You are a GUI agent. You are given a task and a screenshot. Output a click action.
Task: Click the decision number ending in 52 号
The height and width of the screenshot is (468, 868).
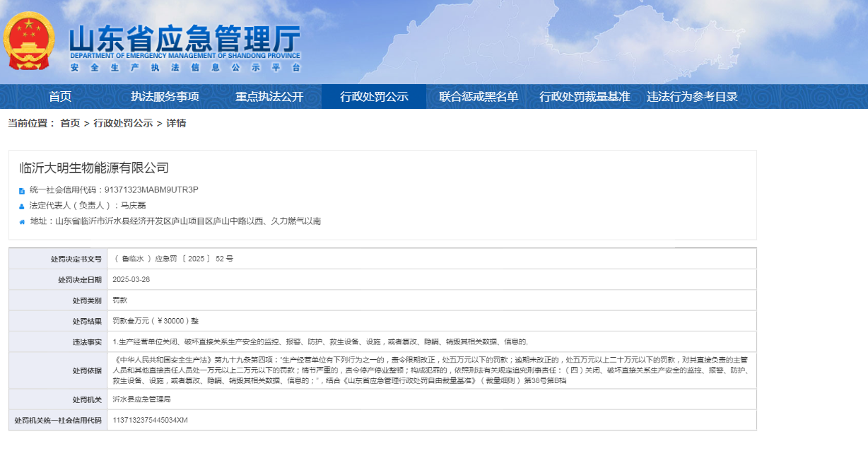click(172, 259)
